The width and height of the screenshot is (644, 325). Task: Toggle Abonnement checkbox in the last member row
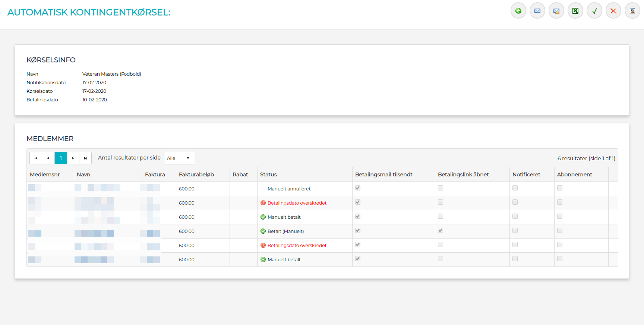[560, 259]
